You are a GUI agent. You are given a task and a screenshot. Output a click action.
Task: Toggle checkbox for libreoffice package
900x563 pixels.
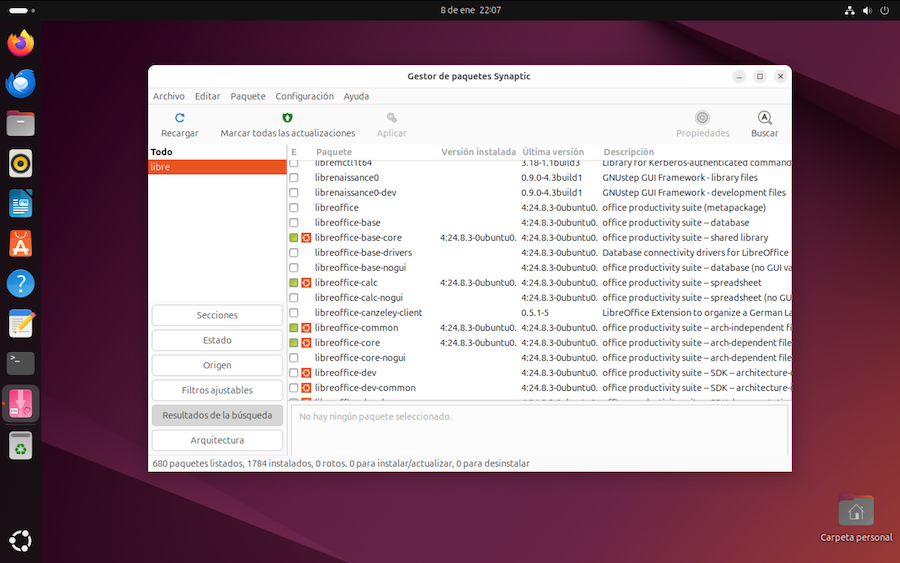(x=294, y=208)
